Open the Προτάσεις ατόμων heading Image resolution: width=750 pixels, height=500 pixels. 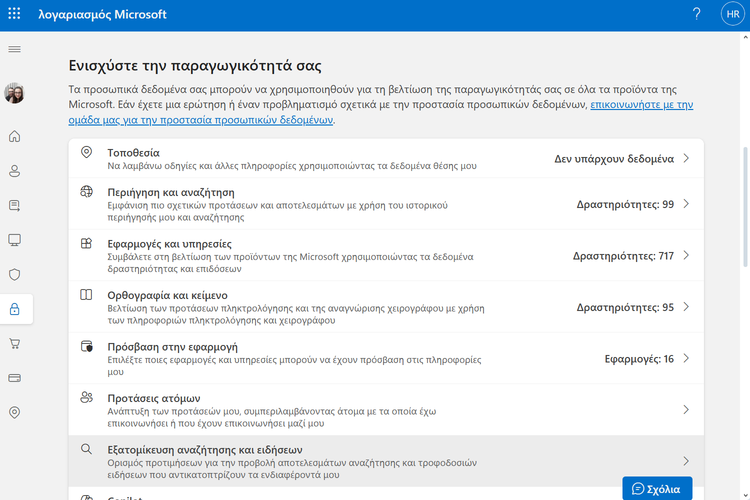(x=154, y=398)
